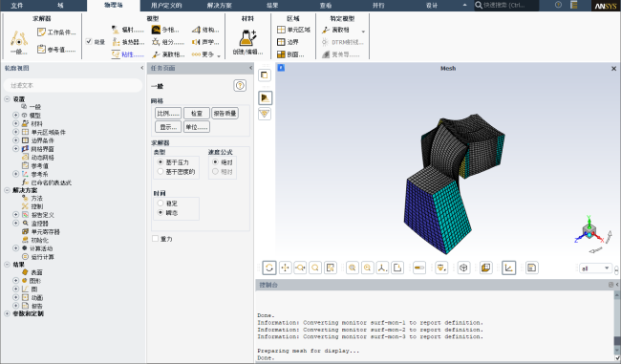Close the Mesh graphics window
This screenshot has width=621, height=364.
[613, 69]
